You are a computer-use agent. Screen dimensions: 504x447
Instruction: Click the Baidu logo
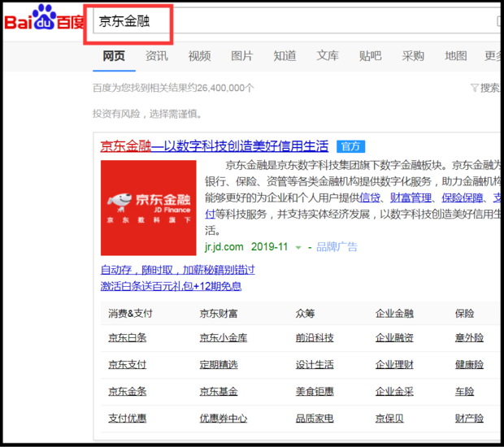(x=44, y=18)
